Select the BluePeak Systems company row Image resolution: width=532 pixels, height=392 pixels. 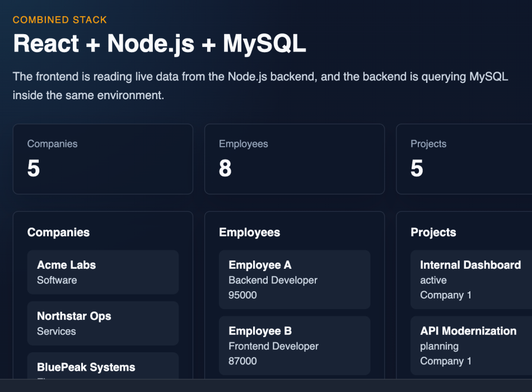[x=103, y=366]
